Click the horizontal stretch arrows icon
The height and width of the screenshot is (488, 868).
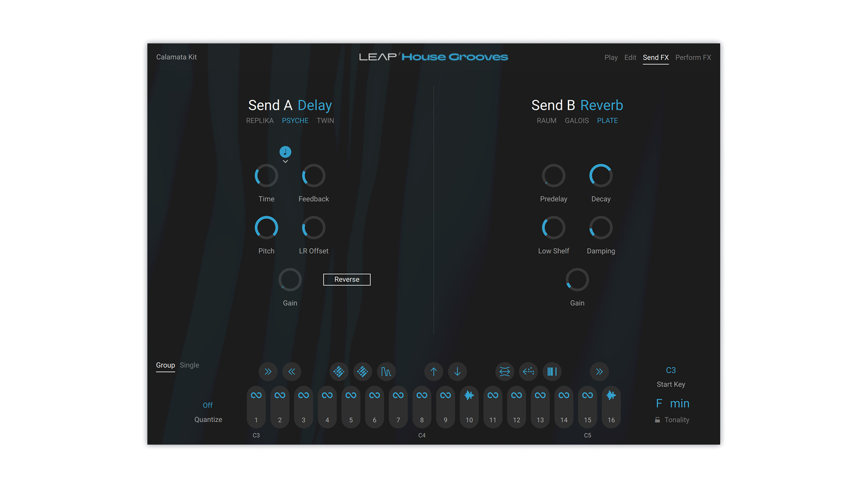505,371
